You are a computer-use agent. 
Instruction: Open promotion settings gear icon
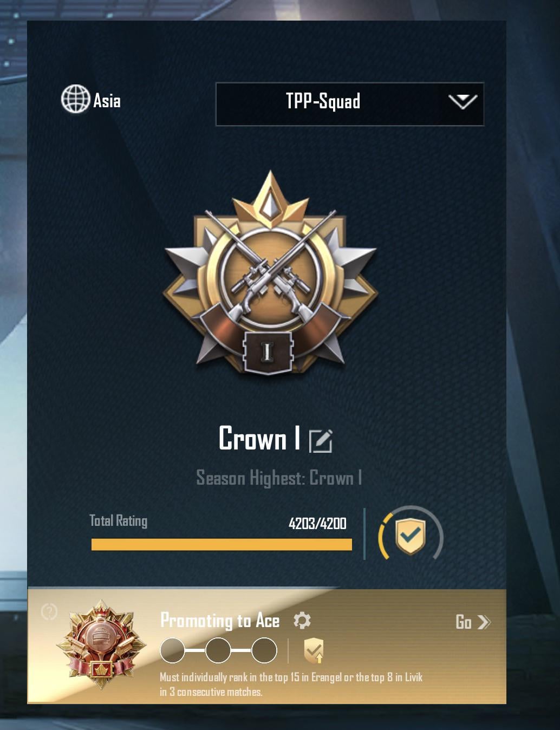302,620
